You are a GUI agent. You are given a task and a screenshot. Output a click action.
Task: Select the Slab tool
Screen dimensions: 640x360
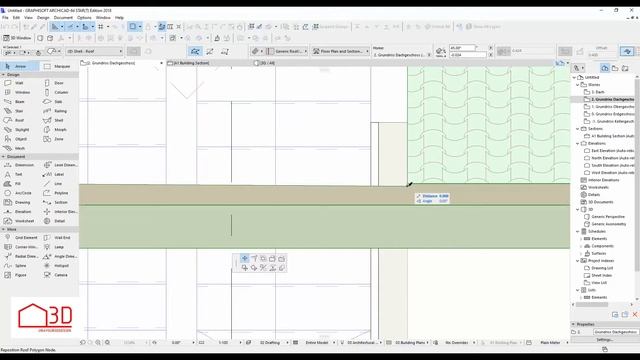(59, 102)
